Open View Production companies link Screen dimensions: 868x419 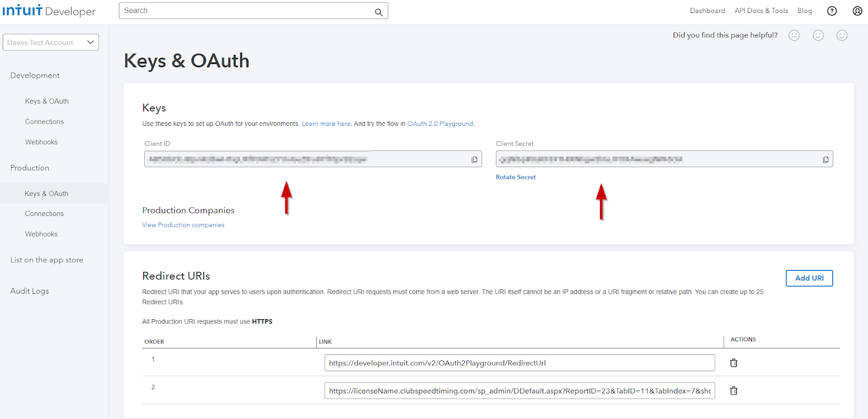[183, 225]
